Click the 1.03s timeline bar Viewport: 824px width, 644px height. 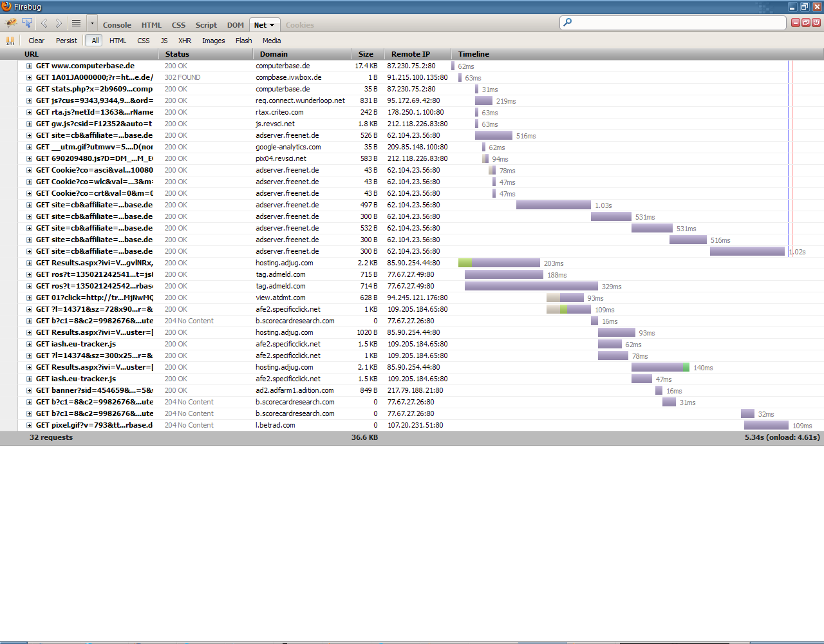tap(554, 205)
